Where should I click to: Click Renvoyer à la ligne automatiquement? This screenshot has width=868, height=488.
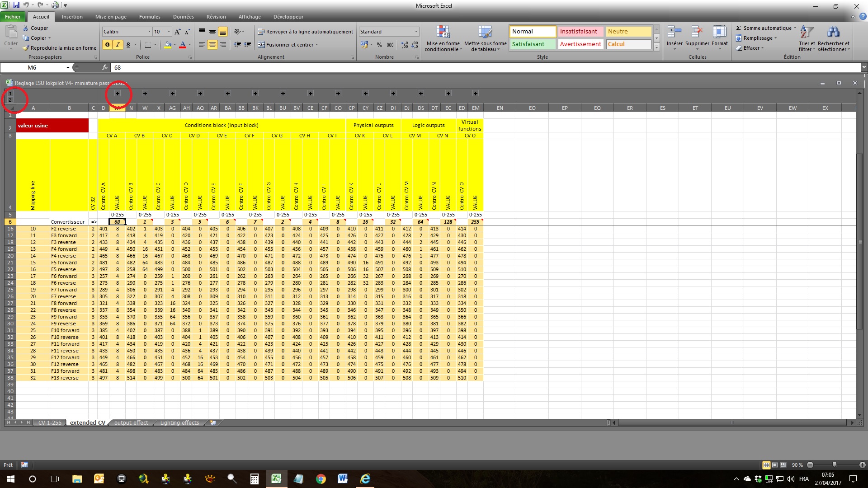click(x=306, y=32)
